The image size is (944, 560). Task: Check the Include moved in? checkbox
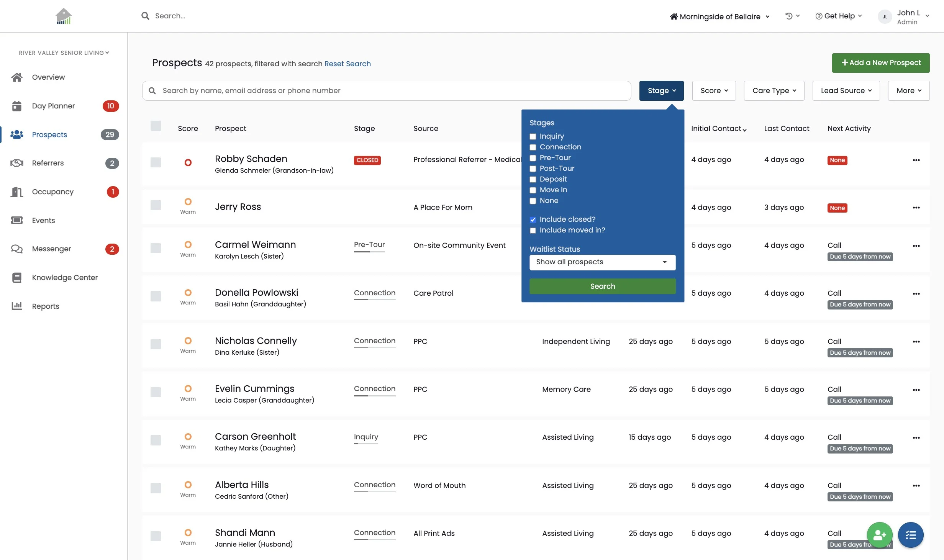click(x=533, y=230)
